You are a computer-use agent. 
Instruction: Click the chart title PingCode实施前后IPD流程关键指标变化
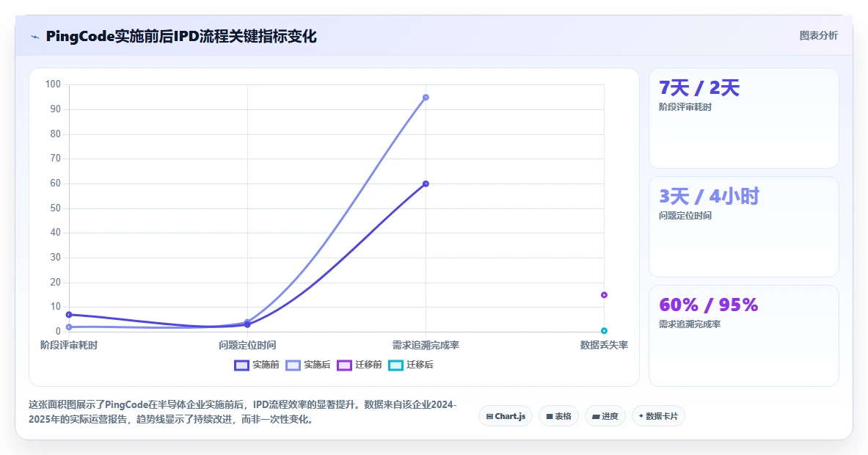coord(181,37)
